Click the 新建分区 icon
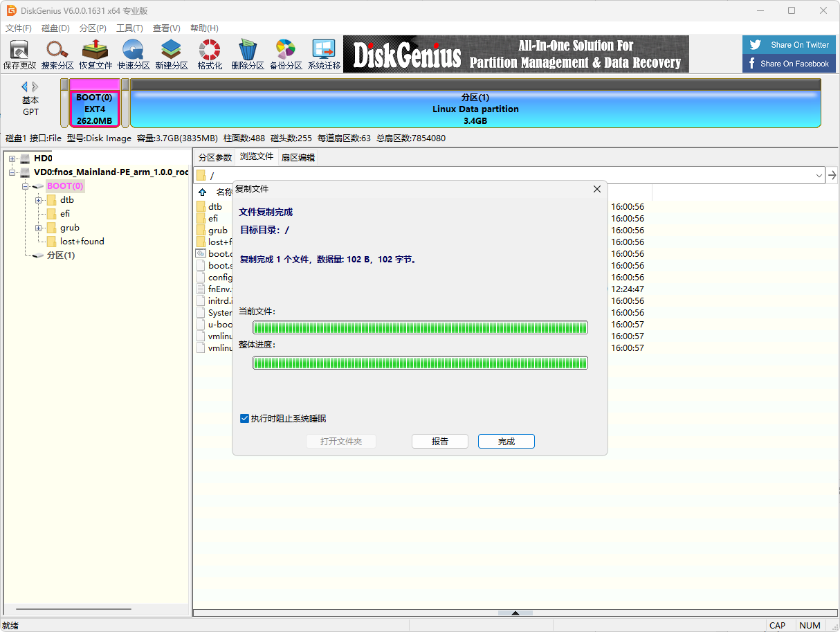Screen dimensions: 840x632 pyautogui.click(x=172, y=55)
